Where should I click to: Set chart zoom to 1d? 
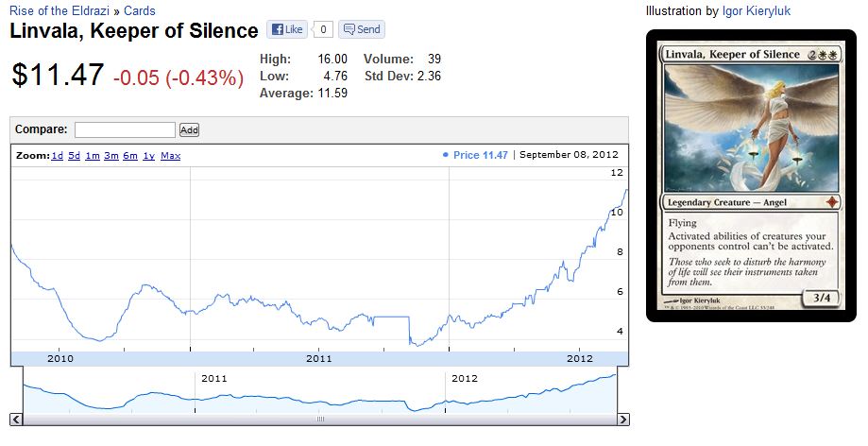(58, 155)
